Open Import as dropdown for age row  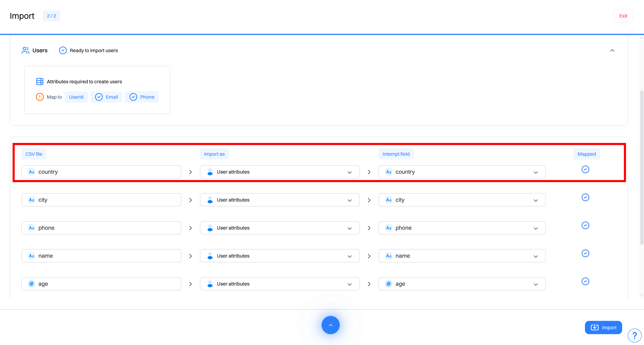(280, 284)
